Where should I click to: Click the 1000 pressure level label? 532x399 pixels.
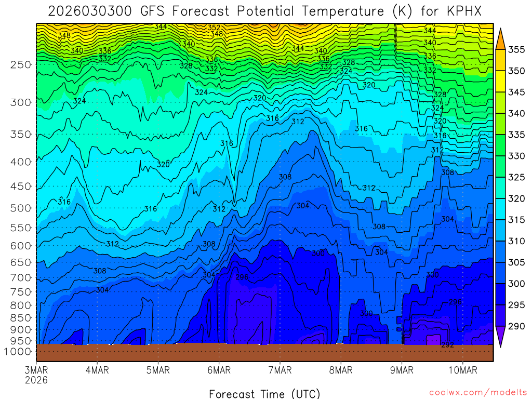click(18, 352)
